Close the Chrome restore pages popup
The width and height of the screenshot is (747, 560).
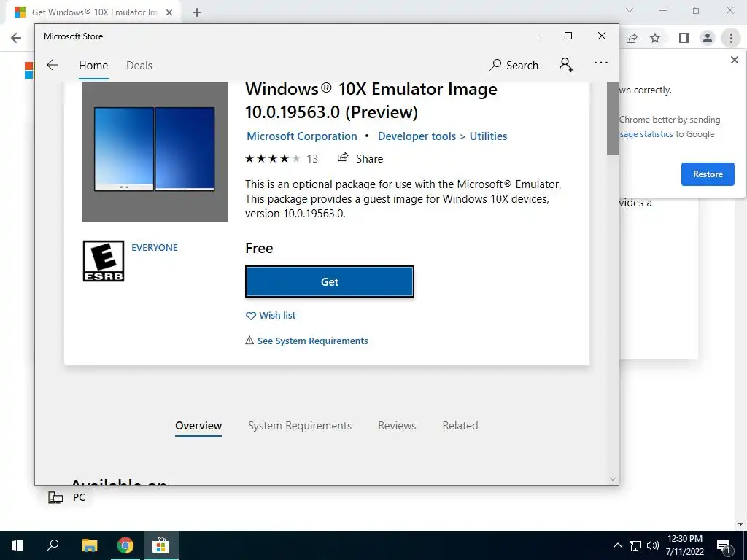[x=734, y=60]
